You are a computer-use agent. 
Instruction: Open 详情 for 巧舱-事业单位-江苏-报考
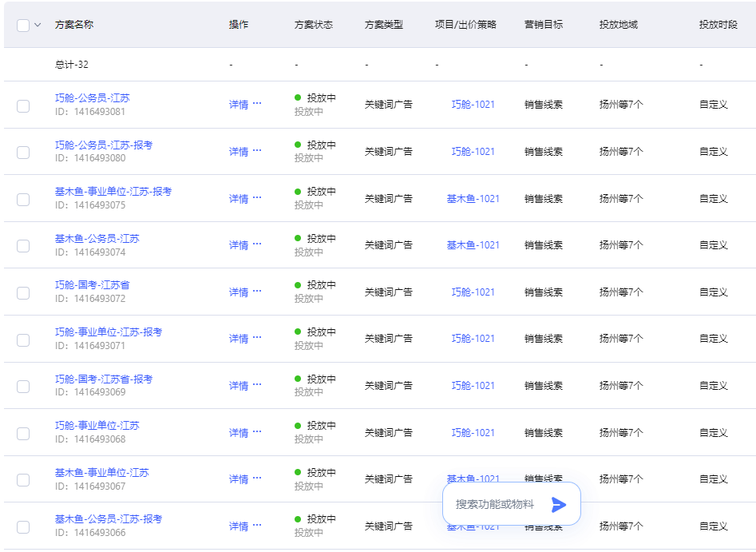click(239, 339)
